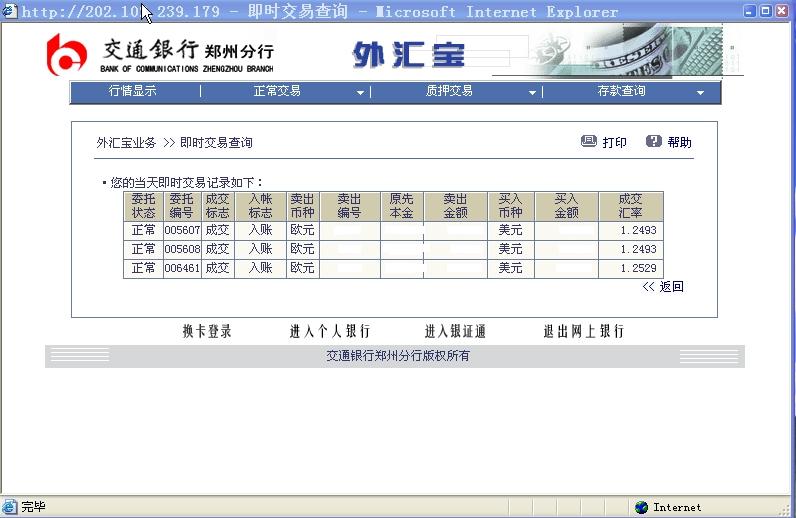Click the 买入币种 column header

511,206
